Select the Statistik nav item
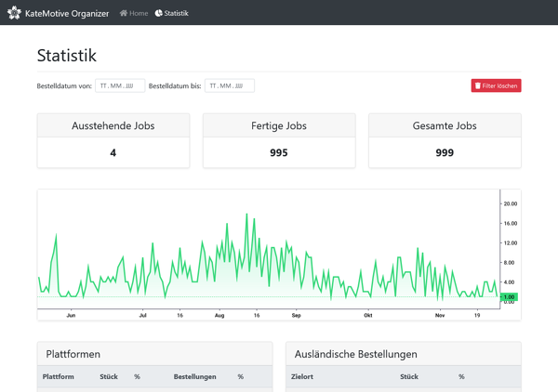This screenshot has width=558, height=392. (171, 13)
